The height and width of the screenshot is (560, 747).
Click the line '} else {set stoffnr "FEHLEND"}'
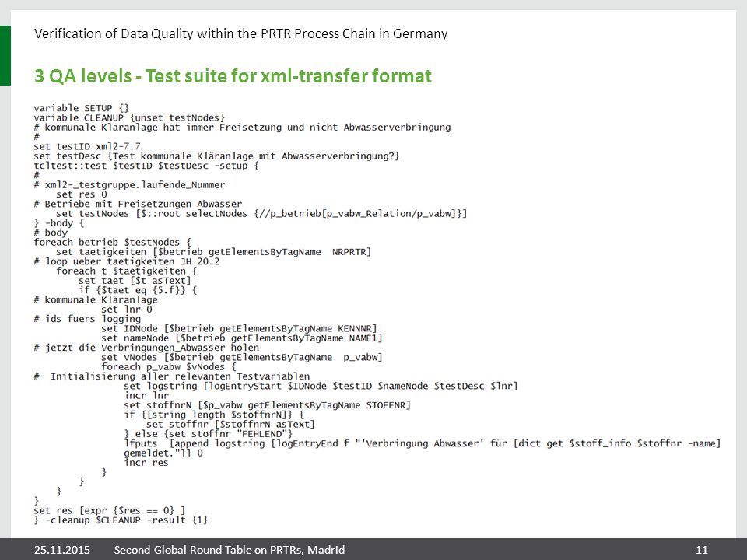click(x=209, y=434)
